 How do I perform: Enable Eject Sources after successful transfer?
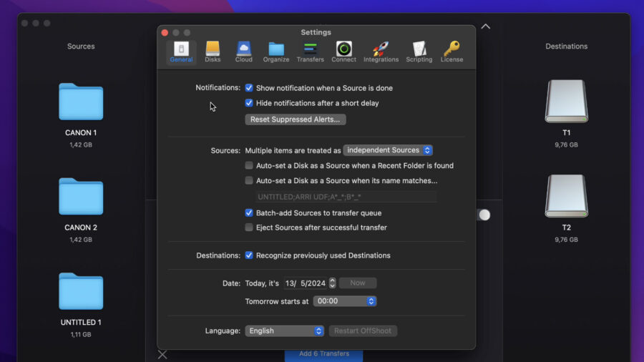(249, 228)
